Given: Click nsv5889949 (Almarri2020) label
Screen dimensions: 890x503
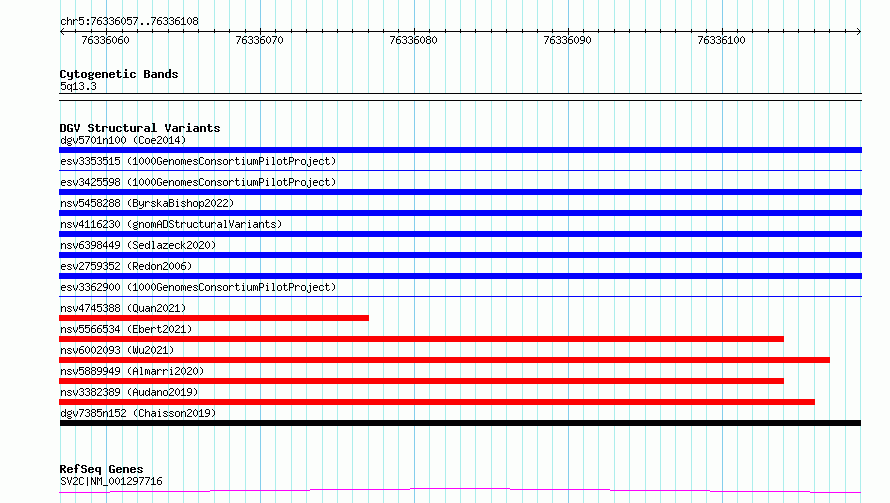Looking at the screenshot, I should (x=132, y=371).
